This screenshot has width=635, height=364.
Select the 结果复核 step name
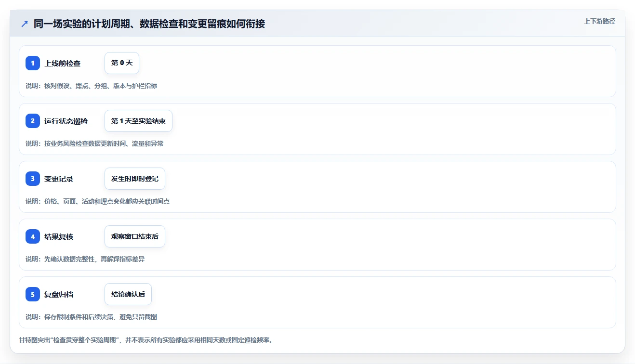59,237
